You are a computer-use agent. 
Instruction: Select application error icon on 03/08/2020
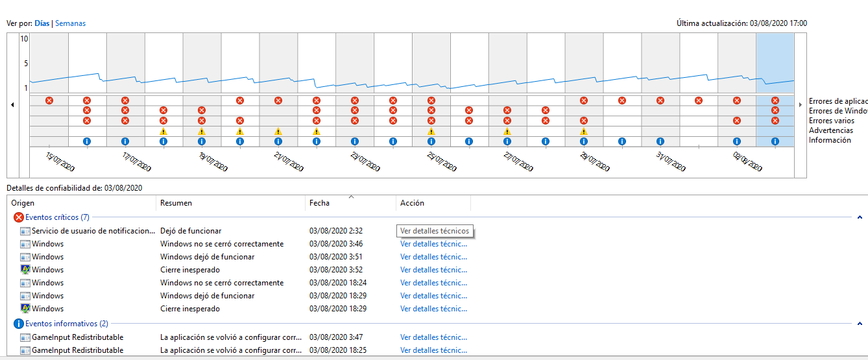[775, 101]
